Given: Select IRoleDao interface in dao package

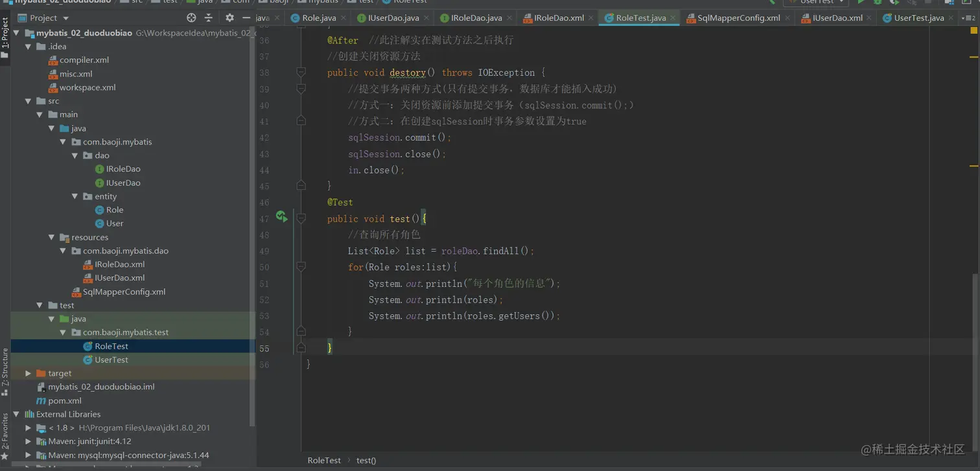Looking at the screenshot, I should pyautogui.click(x=118, y=169).
